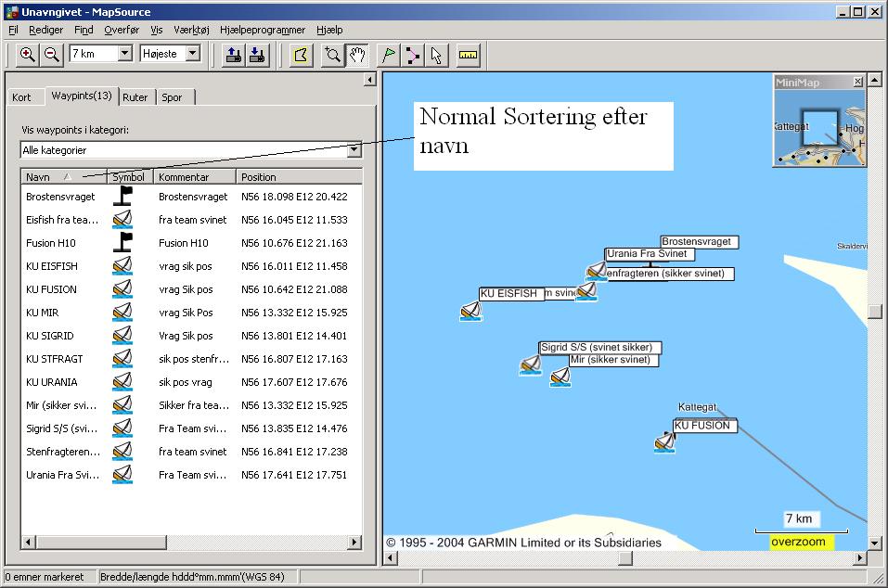
Task: Click waypoint list scroll left arrow
Action: coord(29,543)
